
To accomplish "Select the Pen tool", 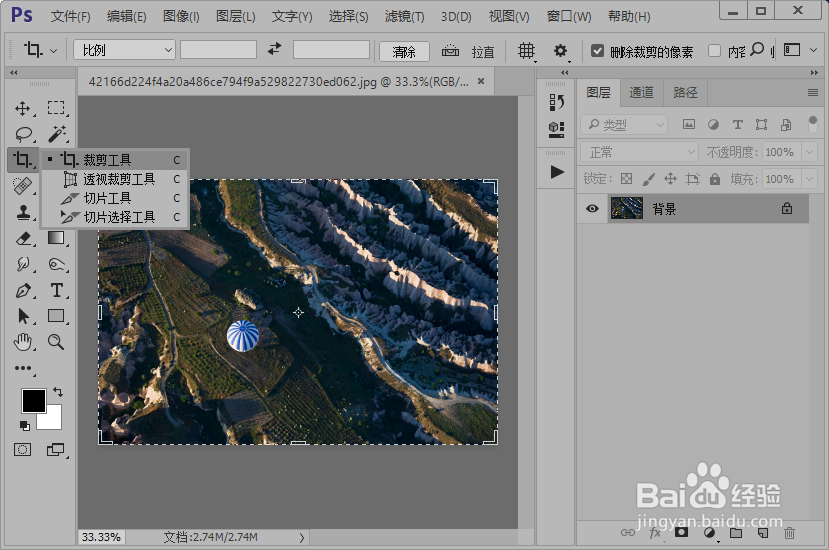I will [x=23, y=290].
